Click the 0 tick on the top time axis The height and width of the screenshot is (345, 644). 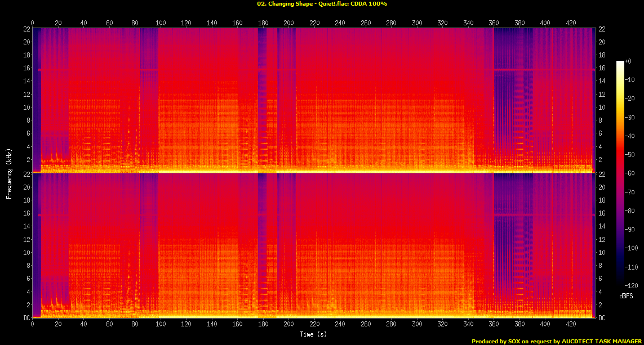pos(33,22)
